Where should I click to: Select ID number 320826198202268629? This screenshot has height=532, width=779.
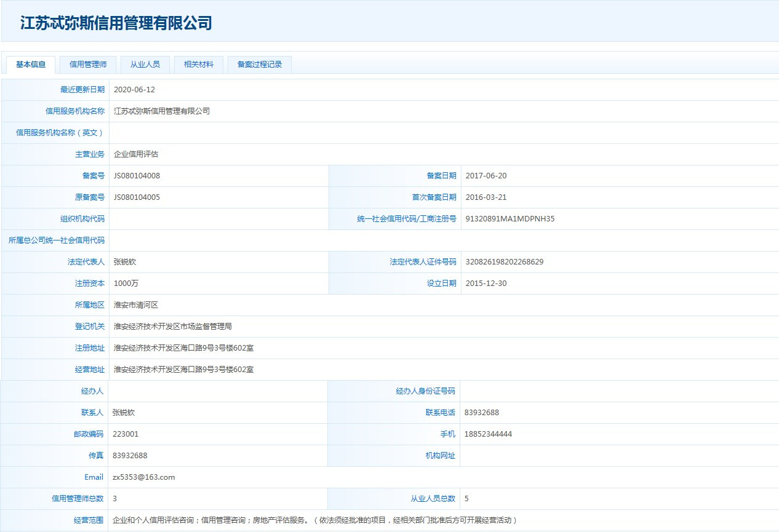click(x=505, y=262)
